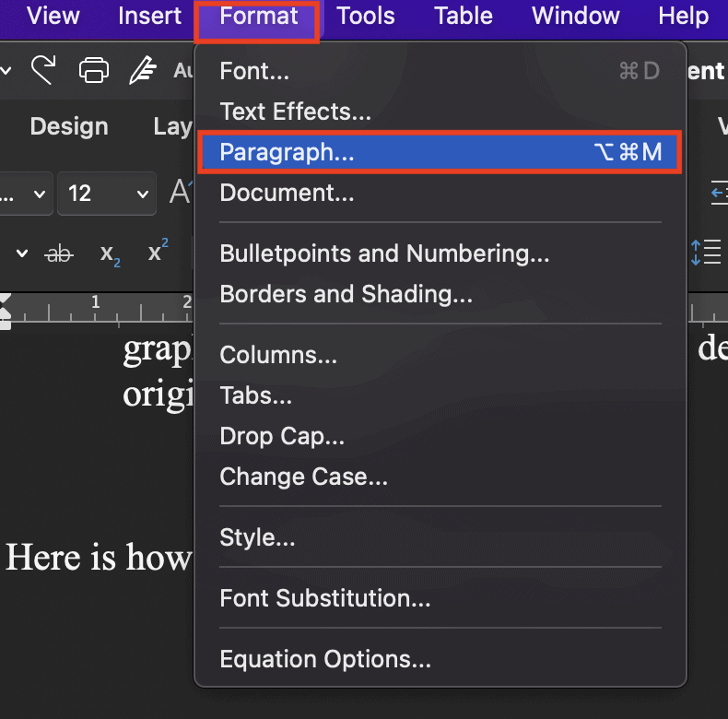Choose Text Effects... menu item
Viewport: 728px width, 719px height.
click(x=440, y=112)
